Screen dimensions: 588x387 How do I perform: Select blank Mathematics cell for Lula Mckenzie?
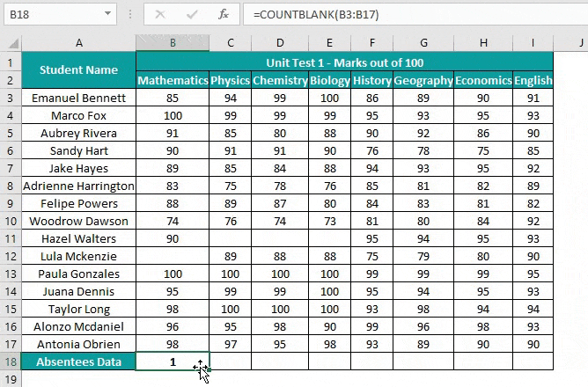pyautogui.click(x=173, y=256)
